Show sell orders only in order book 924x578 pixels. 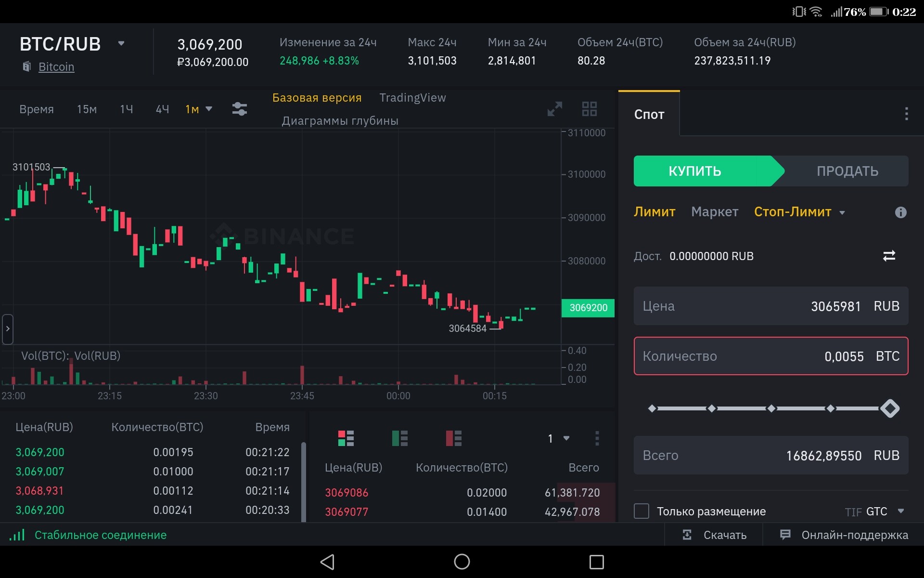click(453, 438)
